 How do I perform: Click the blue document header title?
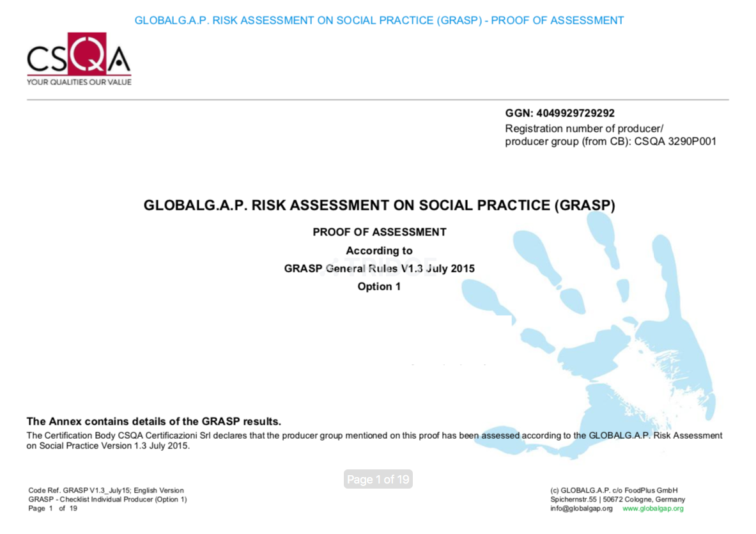379,20
